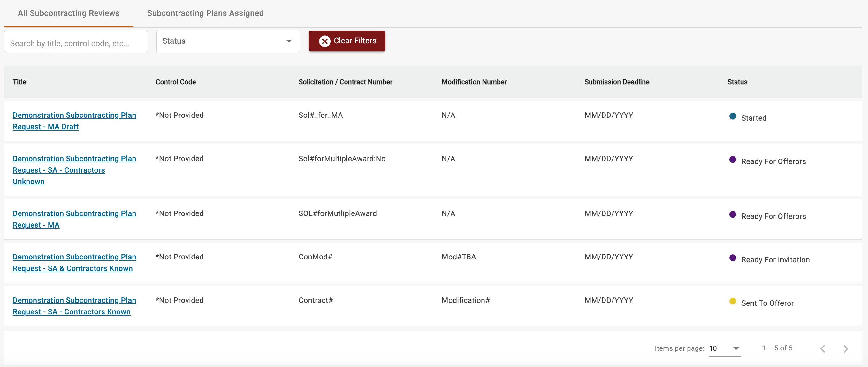Click the Submission Deadline column header
The height and width of the screenshot is (367, 868).
[616, 82]
